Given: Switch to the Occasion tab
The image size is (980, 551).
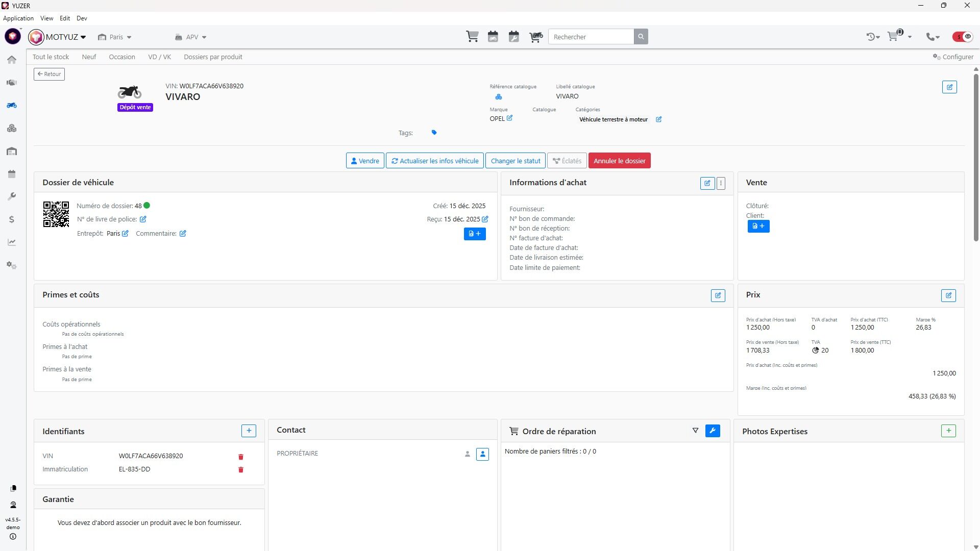Looking at the screenshot, I should click(x=121, y=57).
